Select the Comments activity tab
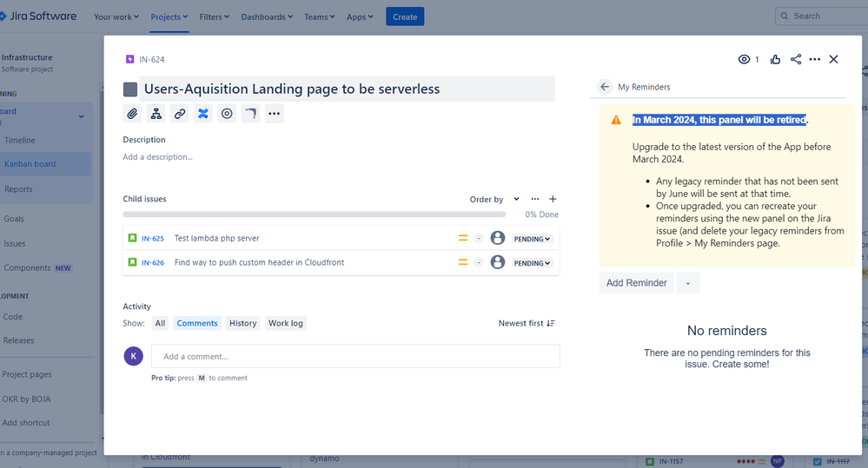This screenshot has width=868, height=468. point(197,323)
